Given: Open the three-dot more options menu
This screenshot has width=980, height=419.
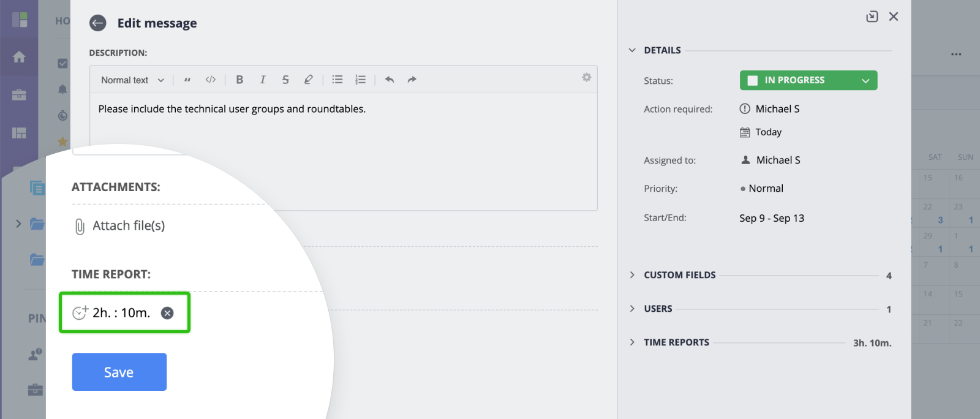Looking at the screenshot, I should point(956,54).
